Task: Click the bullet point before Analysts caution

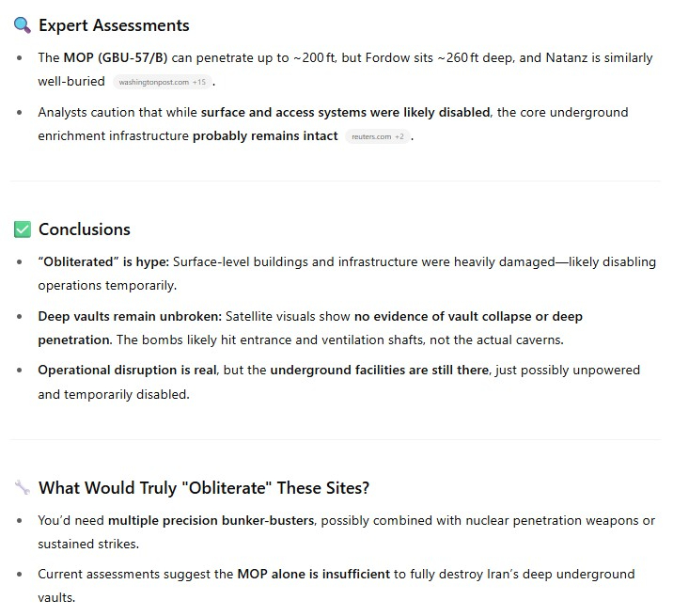Action: coord(20,113)
